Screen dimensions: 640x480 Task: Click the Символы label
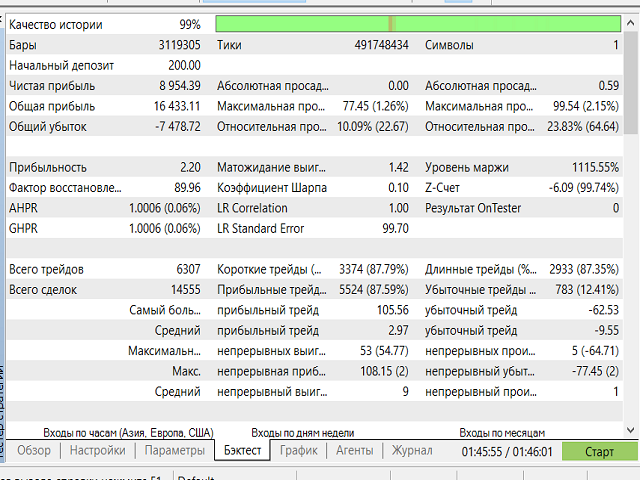pos(449,45)
